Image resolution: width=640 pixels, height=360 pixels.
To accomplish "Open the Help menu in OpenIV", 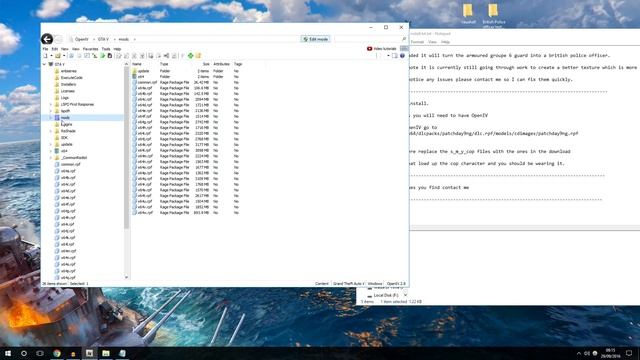I will point(118,49).
